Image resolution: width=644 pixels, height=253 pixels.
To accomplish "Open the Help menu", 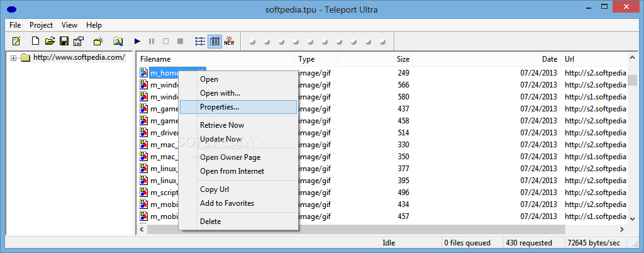I will 94,25.
